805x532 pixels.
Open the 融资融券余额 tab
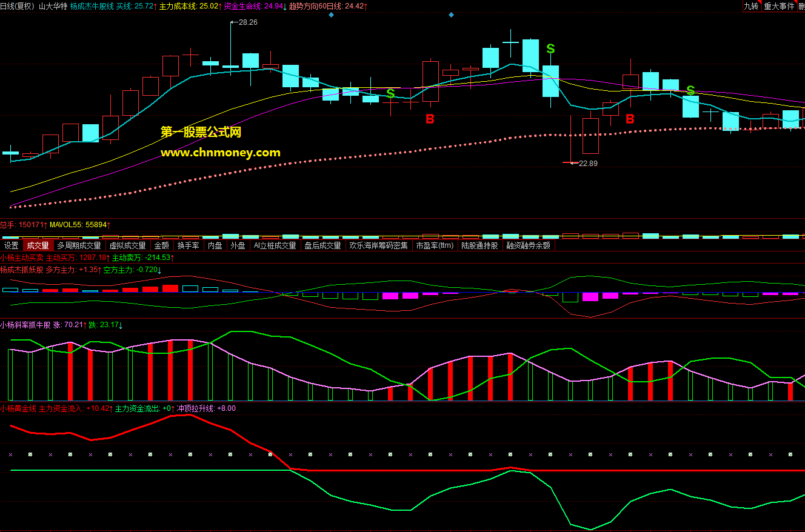[x=528, y=245]
